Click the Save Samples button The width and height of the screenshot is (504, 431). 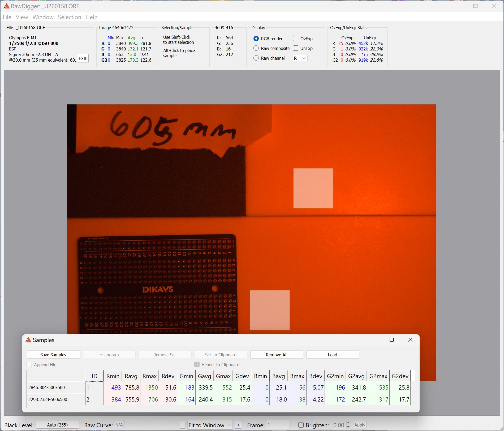pyautogui.click(x=53, y=355)
